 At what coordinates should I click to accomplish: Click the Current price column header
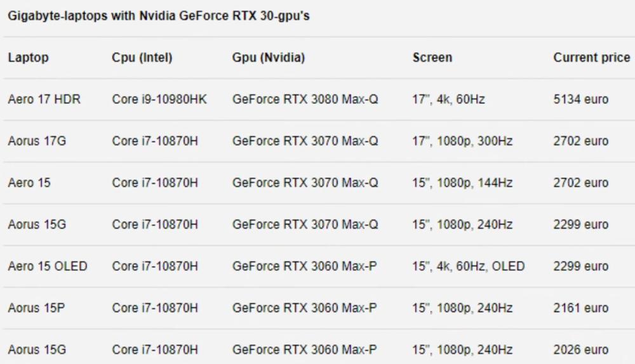pos(591,58)
